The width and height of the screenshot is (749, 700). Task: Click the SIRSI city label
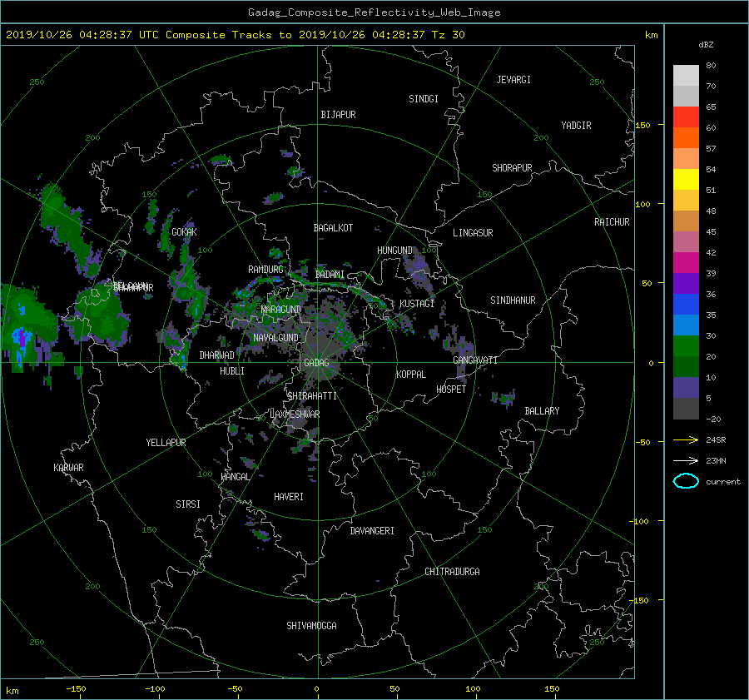click(188, 504)
